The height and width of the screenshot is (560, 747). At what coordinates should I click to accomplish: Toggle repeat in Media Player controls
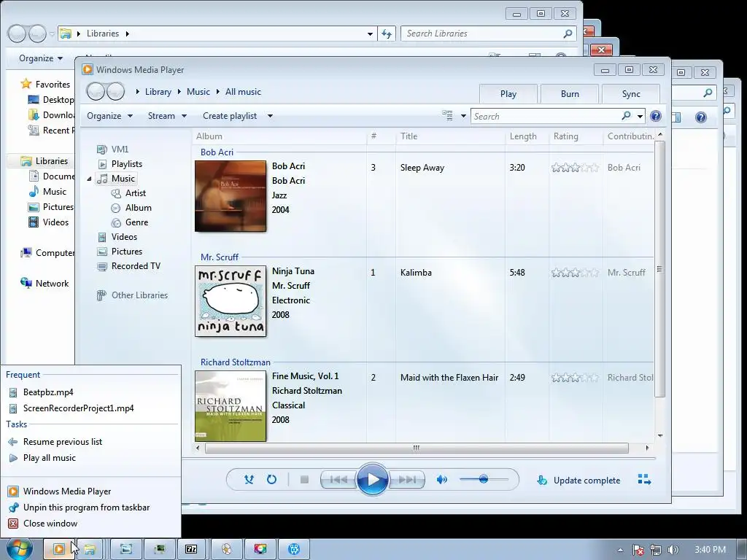click(271, 480)
